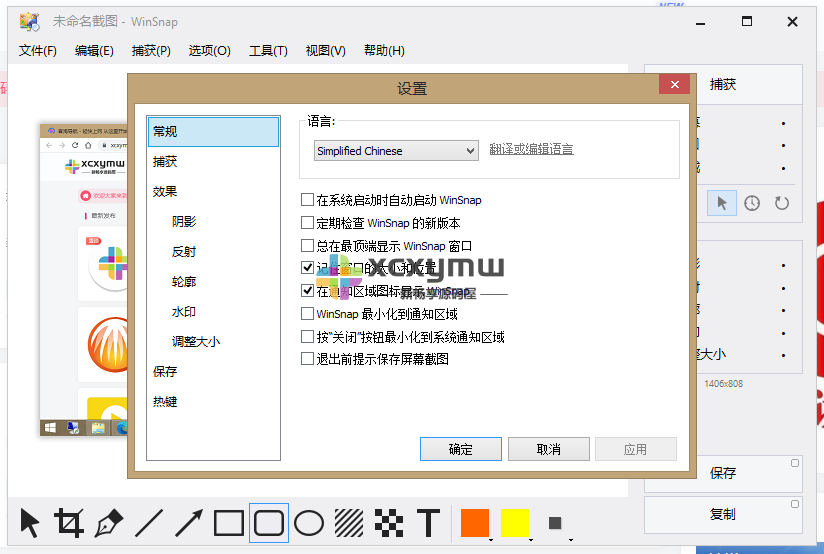
Task: Click the refresh repeat capture icon
Action: [782, 203]
